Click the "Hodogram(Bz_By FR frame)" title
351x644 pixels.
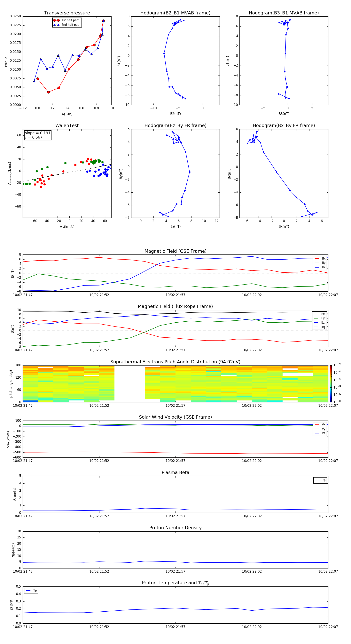click(x=175, y=125)
